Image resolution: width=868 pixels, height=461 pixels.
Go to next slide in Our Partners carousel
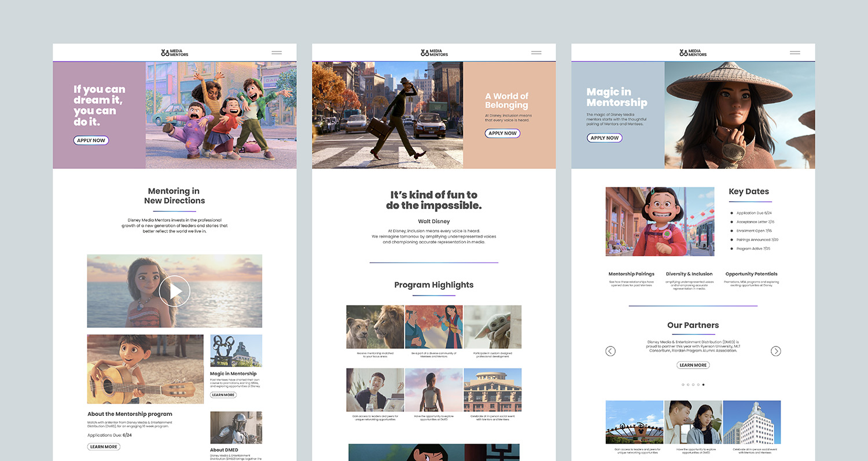tap(776, 351)
